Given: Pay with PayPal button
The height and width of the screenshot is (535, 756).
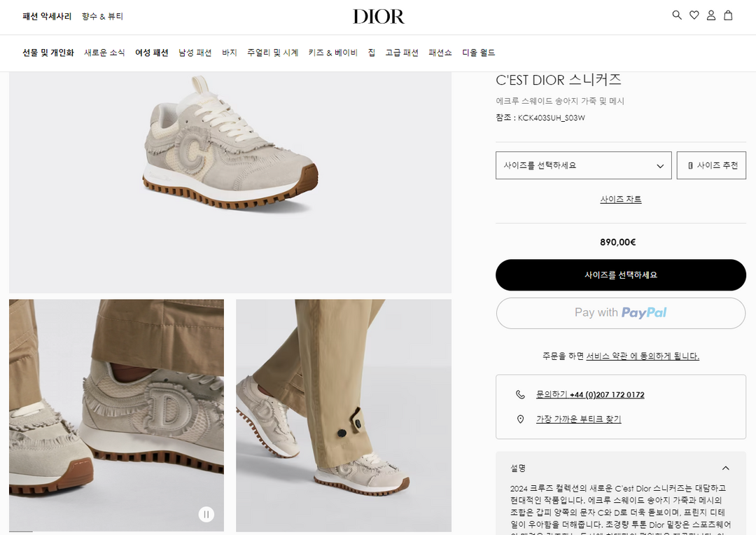Looking at the screenshot, I should pos(620,313).
